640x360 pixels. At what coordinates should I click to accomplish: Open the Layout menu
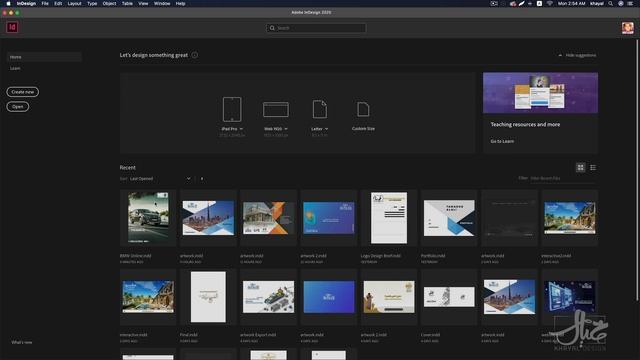click(74, 3)
